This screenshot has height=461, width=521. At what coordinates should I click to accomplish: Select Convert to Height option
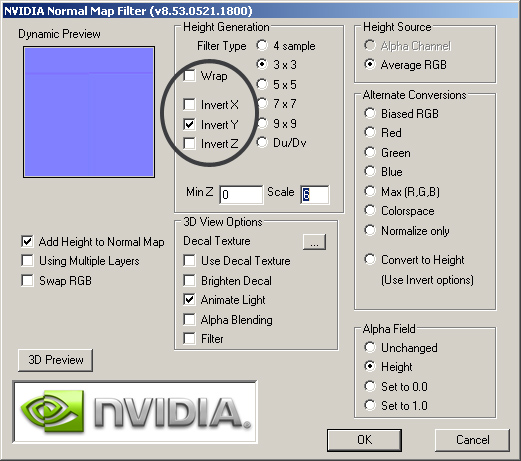(370, 259)
